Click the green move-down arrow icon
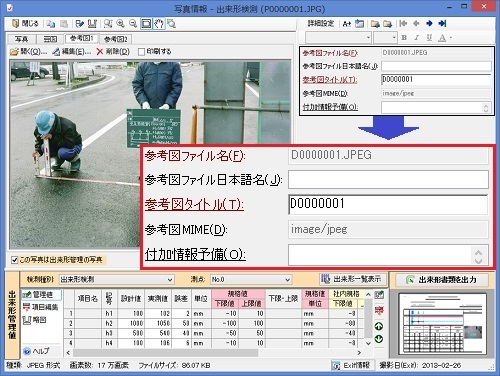 tap(379, 339)
